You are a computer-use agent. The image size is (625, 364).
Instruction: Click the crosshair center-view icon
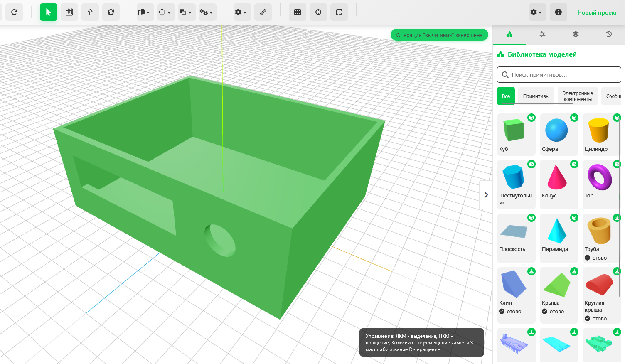point(318,12)
